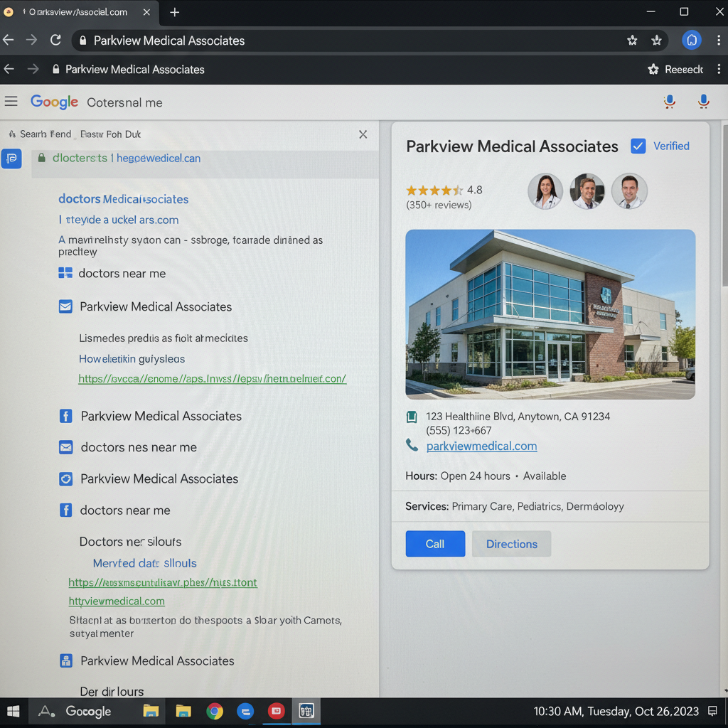Toggle the Verified checkbox

(638, 146)
